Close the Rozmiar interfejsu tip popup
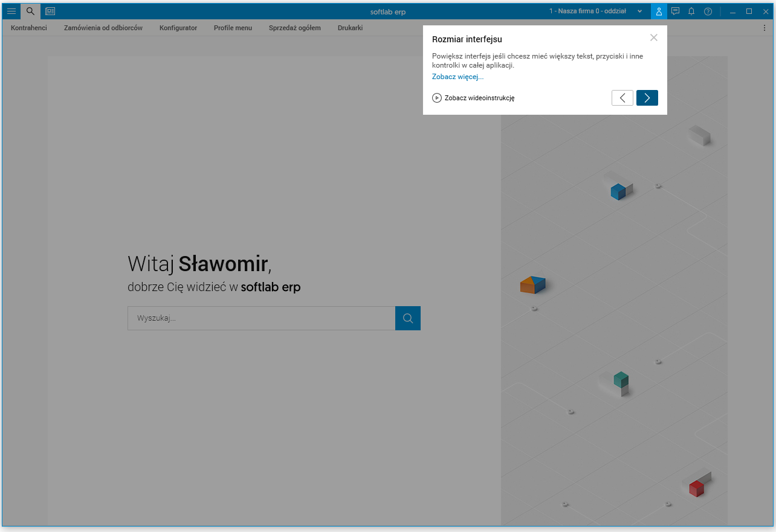776x532 pixels. (x=653, y=37)
